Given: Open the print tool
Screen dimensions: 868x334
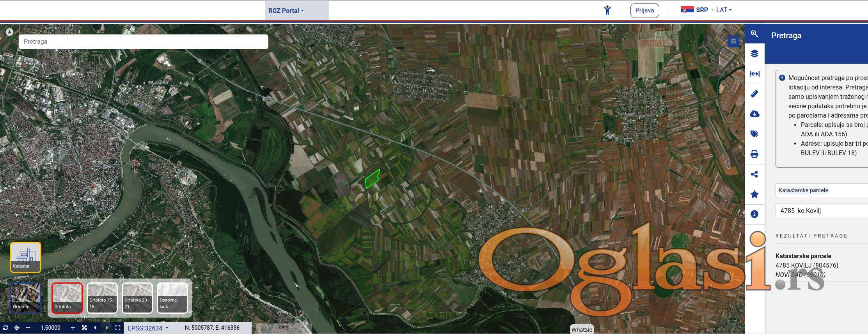Looking at the screenshot, I should pos(754,154).
